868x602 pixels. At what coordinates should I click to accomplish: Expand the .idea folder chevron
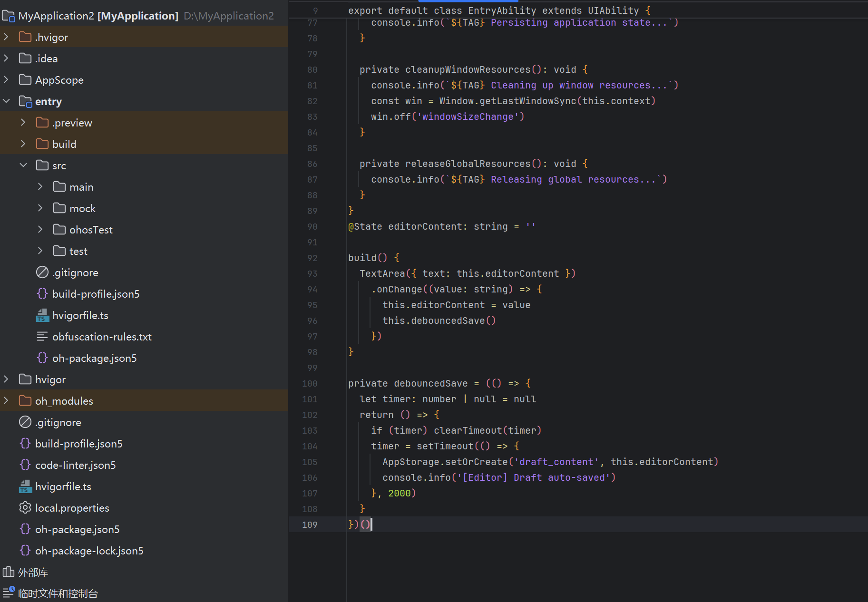6,58
